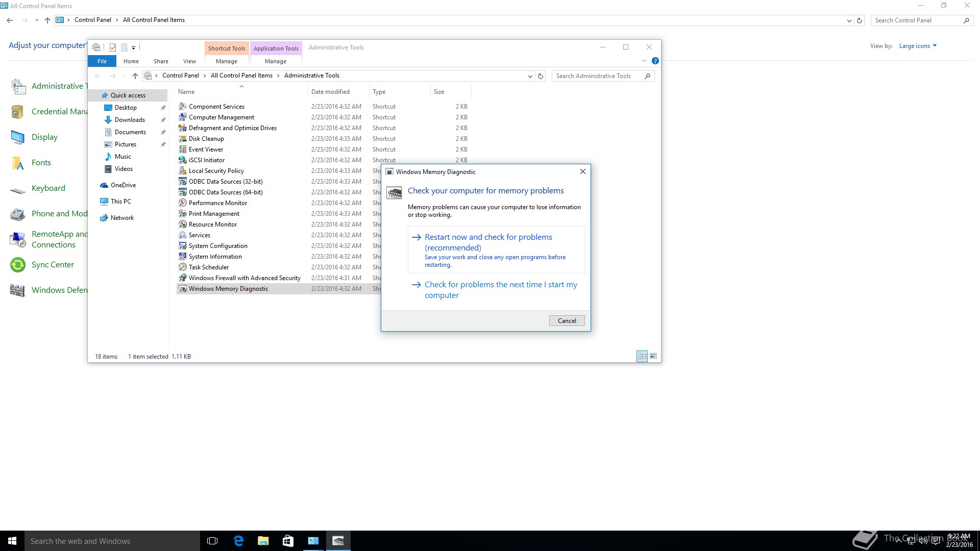Click the refresh icon beside Administrative Tools path
980x551 pixels.
541,76
